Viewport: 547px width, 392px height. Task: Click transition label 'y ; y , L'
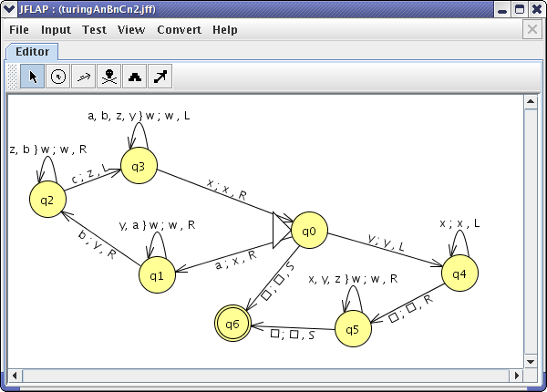387,242
